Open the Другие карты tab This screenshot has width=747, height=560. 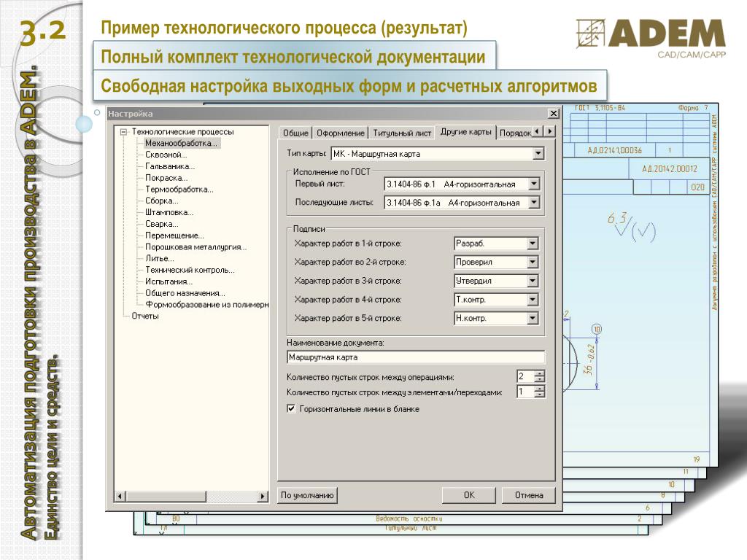(465, 131)
